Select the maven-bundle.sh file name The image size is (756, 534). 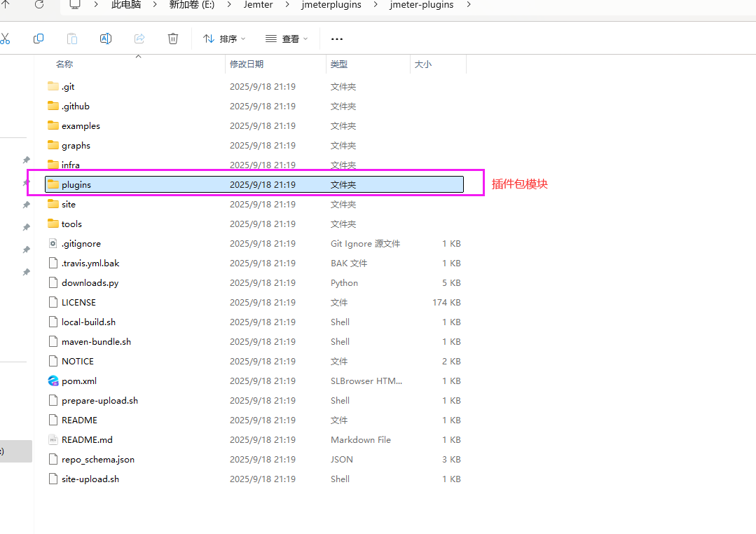point(97,342)
